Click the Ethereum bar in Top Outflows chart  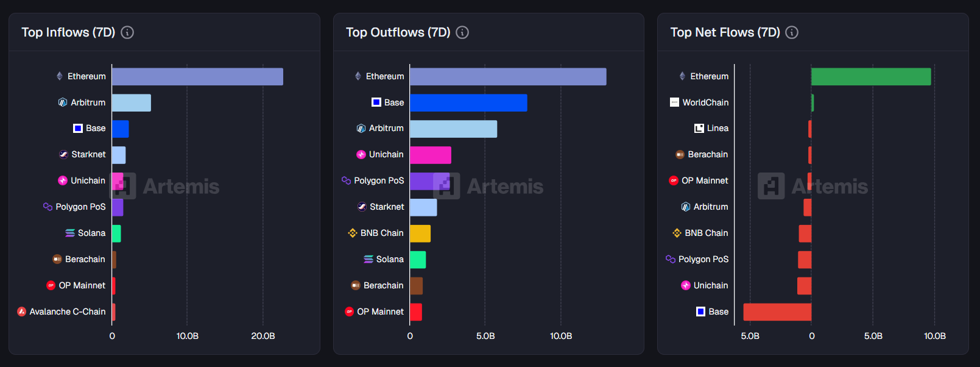[508, 77]
